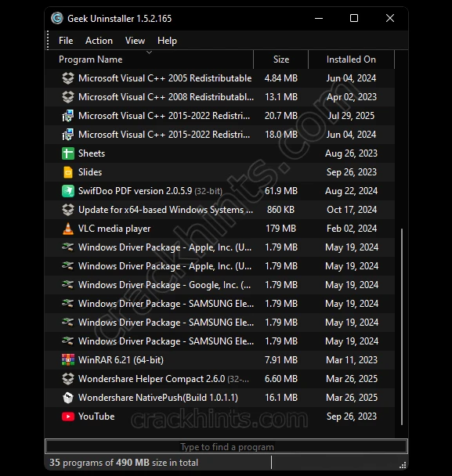Click the Wondershare Helper Compact icon
This screenshot has height=476, width=452.
pyautogui.click(x=68, y=379)
